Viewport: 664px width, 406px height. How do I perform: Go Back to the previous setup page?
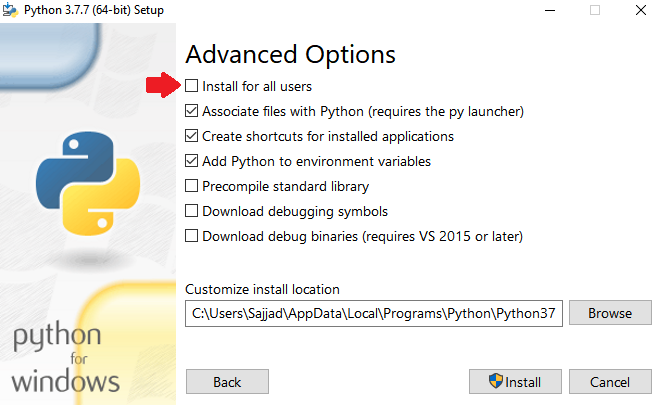(227, 382)
